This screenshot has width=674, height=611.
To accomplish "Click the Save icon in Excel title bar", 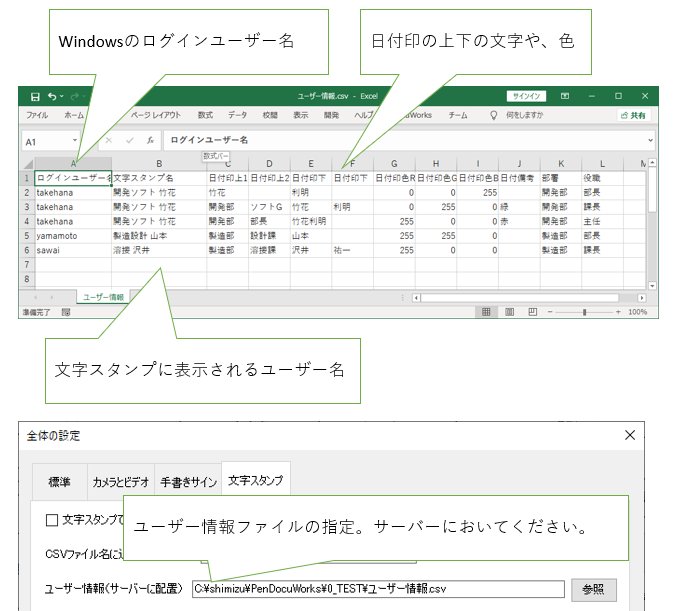I will pos(35,97).
